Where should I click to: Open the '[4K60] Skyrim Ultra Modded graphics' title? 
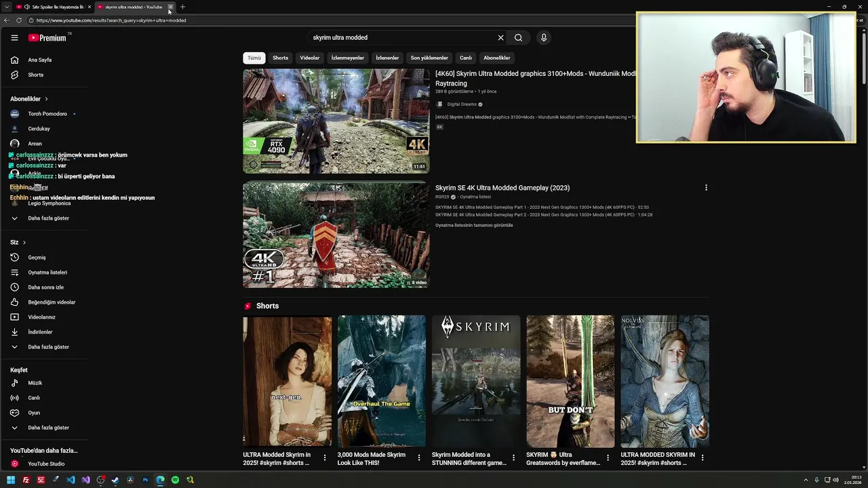pos(536,78)
